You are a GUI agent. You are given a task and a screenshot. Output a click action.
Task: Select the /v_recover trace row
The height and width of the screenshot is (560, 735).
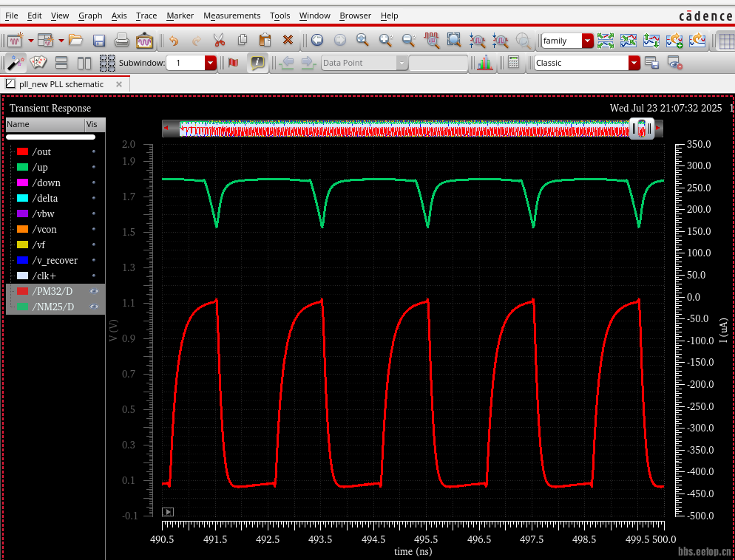point(55,260)
